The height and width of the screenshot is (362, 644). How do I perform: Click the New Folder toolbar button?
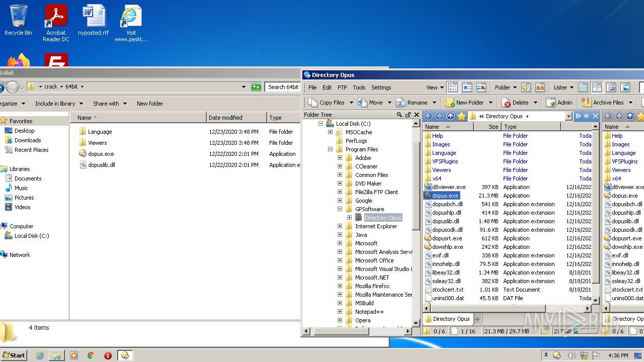464,103
